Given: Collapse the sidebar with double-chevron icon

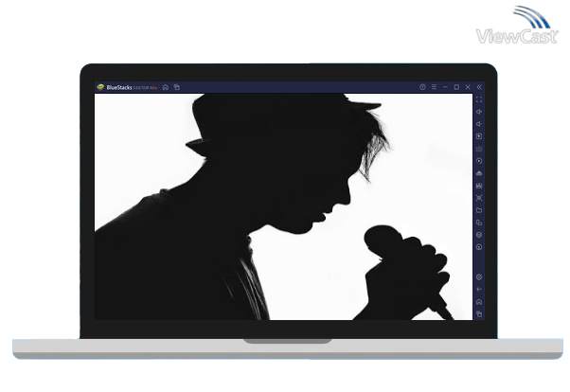Looking at the screenshot, I should point(479,87).
